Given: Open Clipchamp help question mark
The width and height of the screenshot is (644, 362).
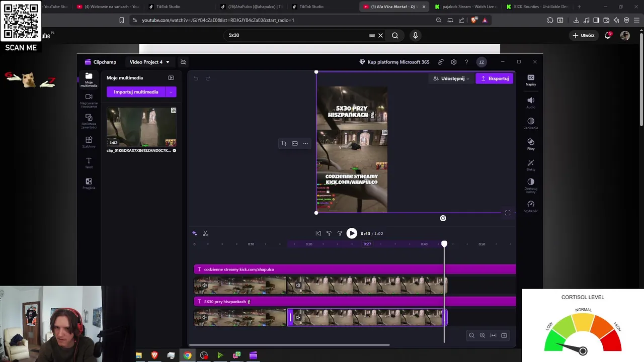Looking at the screenshot, I should point(466,62).
